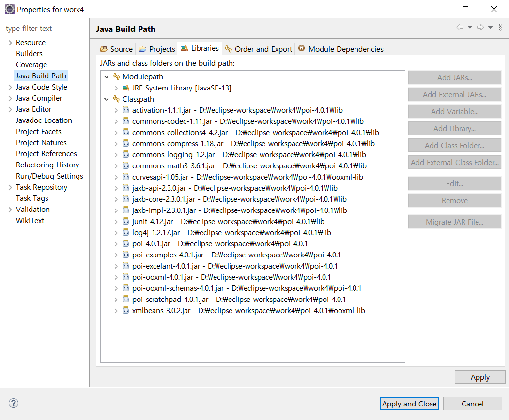This screenshot has height=420, width=509.
Task: Click the activation-1.1.1.jar jar icon
Action: pyautogui.click(x=126, y=110)
